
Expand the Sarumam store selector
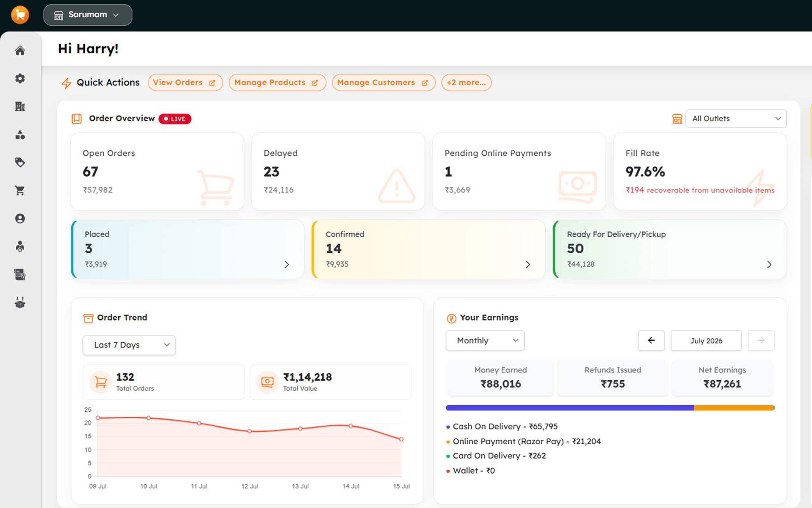coord(88,15)
